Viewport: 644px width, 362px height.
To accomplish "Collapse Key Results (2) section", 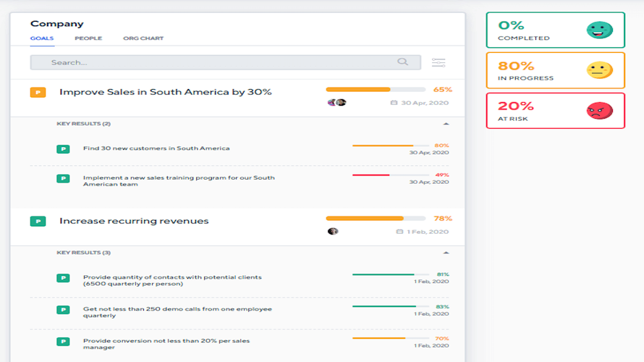I will point(446,124).
